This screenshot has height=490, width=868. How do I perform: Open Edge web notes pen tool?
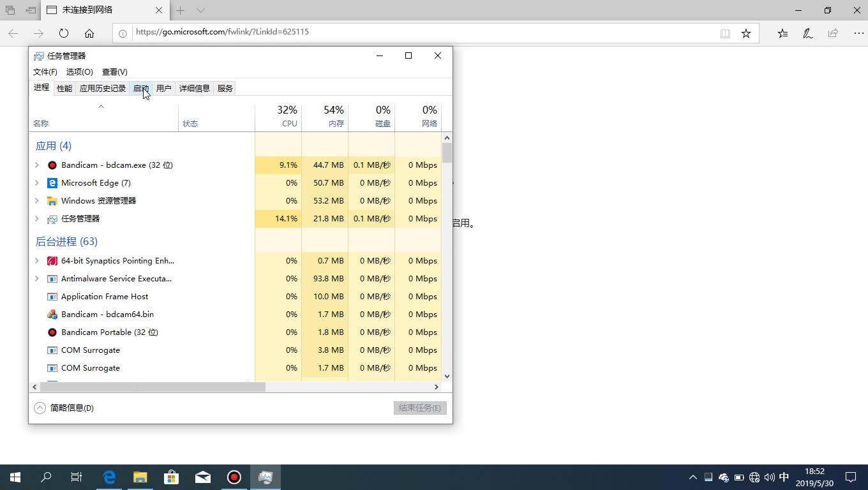[807, 33]
